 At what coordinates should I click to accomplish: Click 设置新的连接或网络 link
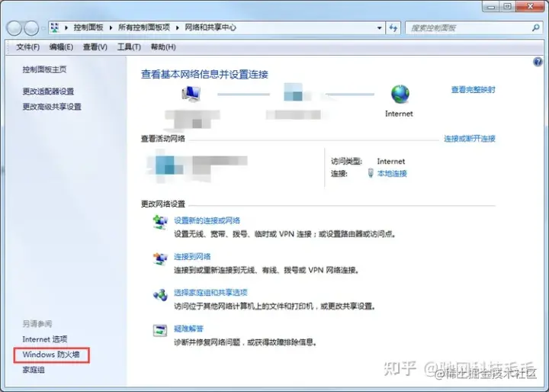click(207, 220)
